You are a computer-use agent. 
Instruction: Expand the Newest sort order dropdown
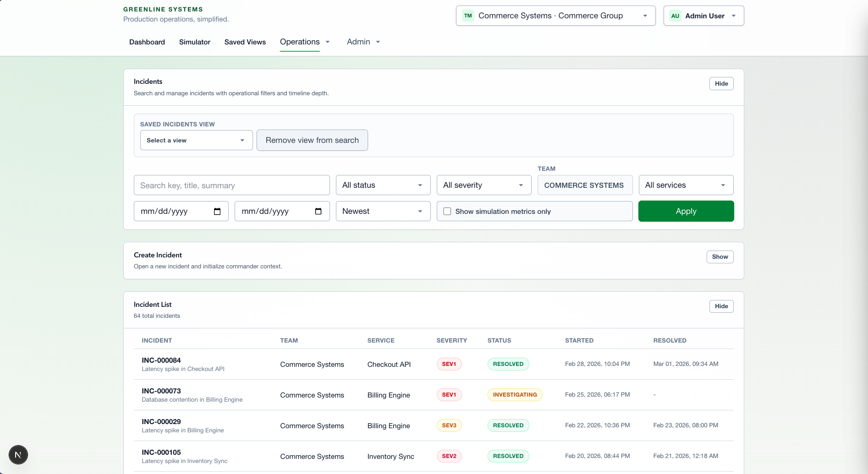click(x=383, y=211)
